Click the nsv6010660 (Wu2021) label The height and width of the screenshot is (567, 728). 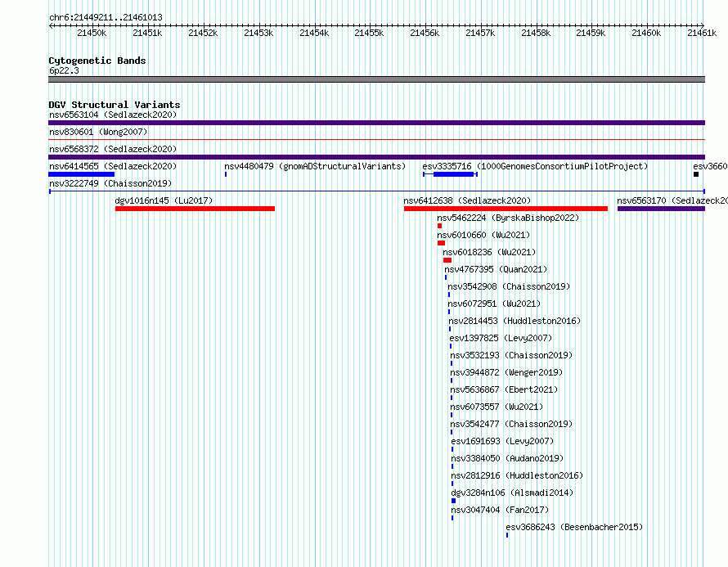click(483, 235)
